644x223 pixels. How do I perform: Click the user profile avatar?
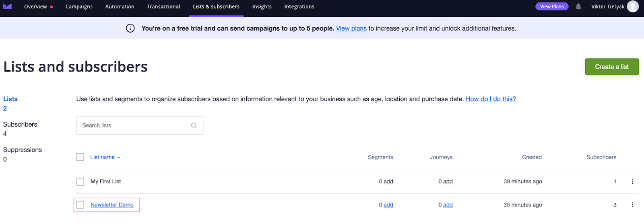click(x=633, y=6)
